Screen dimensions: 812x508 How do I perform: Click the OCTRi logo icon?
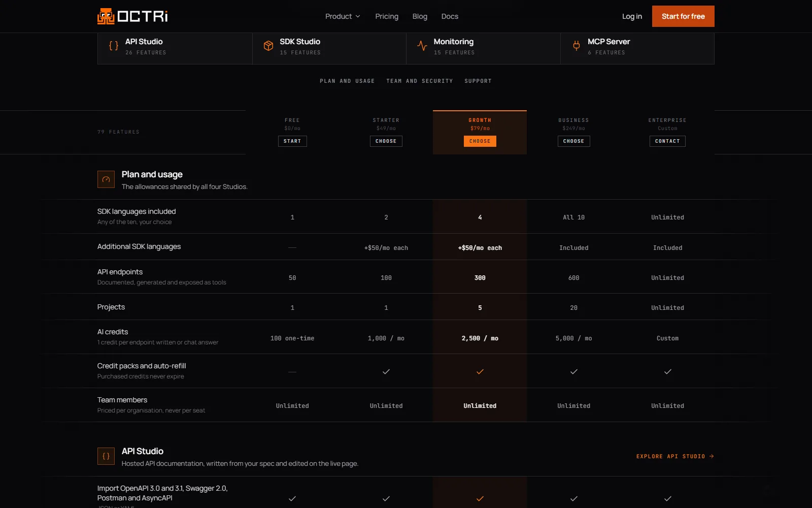tap(106, 16)
